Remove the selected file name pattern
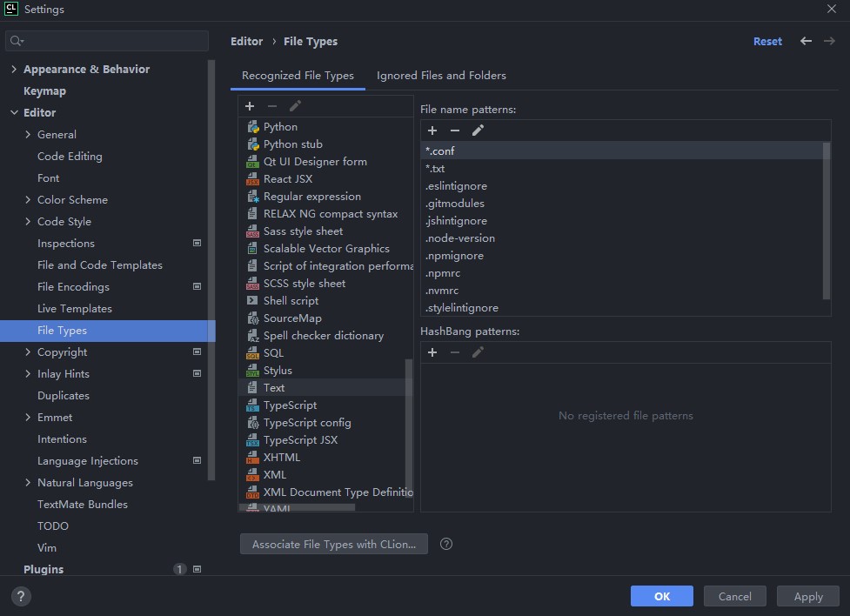Viewport: 850px width, 616px height. point(455,131)
